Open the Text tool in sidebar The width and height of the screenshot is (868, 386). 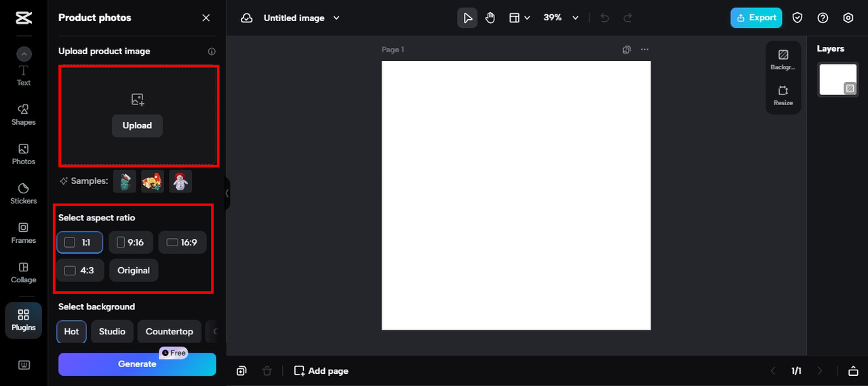click(24, 76)
